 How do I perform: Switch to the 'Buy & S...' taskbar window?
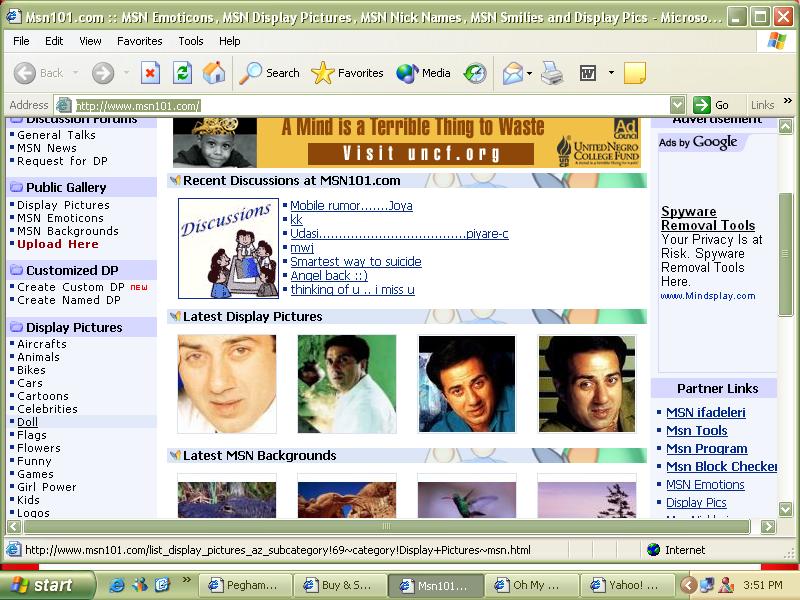340,585
